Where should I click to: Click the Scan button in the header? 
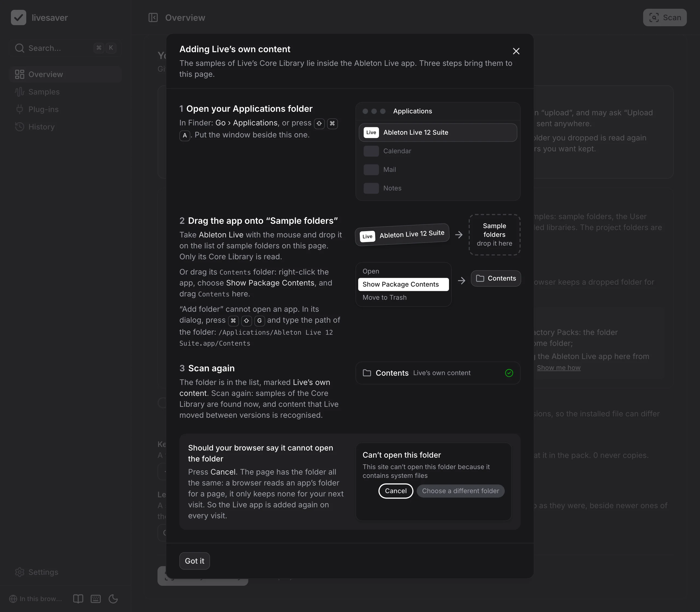pos(665,17)
